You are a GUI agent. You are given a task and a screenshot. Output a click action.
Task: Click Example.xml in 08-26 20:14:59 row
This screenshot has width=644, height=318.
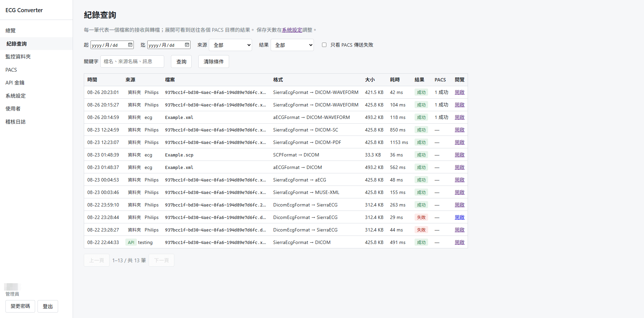(x=179, y=117)
